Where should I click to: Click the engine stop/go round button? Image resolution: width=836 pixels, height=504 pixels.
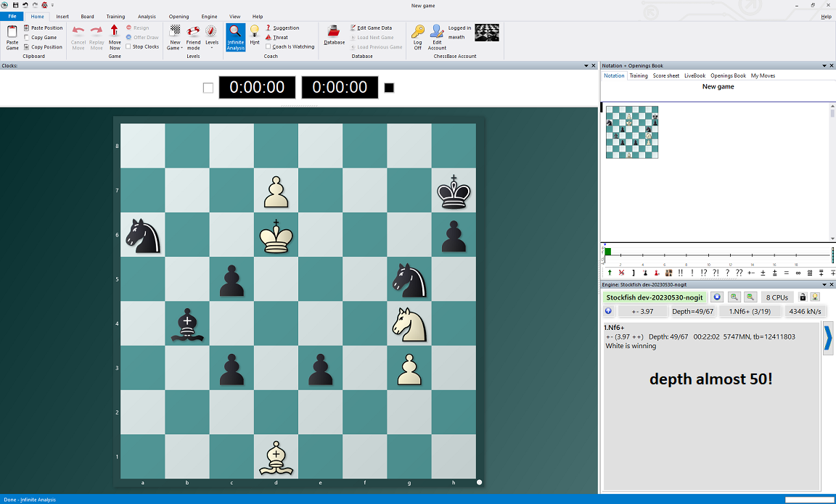point(717,297)
